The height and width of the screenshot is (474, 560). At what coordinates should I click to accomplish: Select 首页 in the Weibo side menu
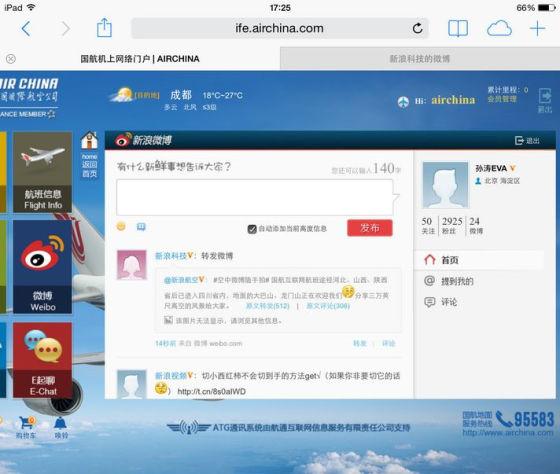[x=479, y=260]
